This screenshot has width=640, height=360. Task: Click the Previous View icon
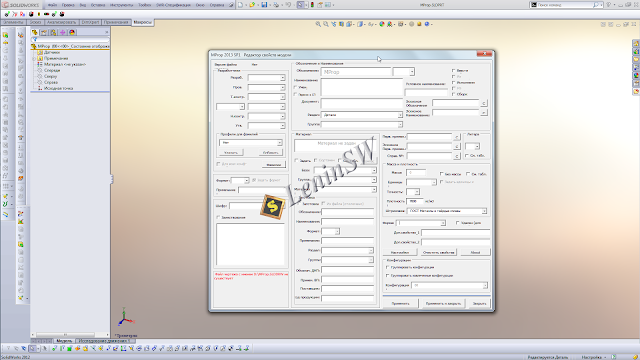tap(333, 24)
